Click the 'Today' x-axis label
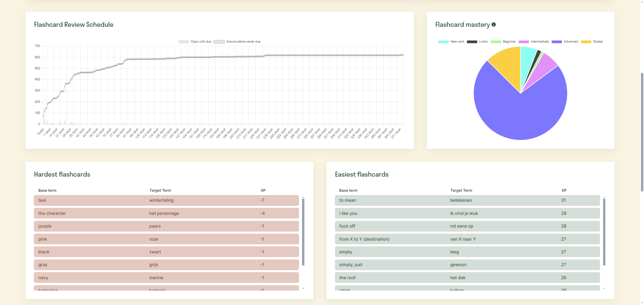644x305 pixels. [x=41, y=132]
